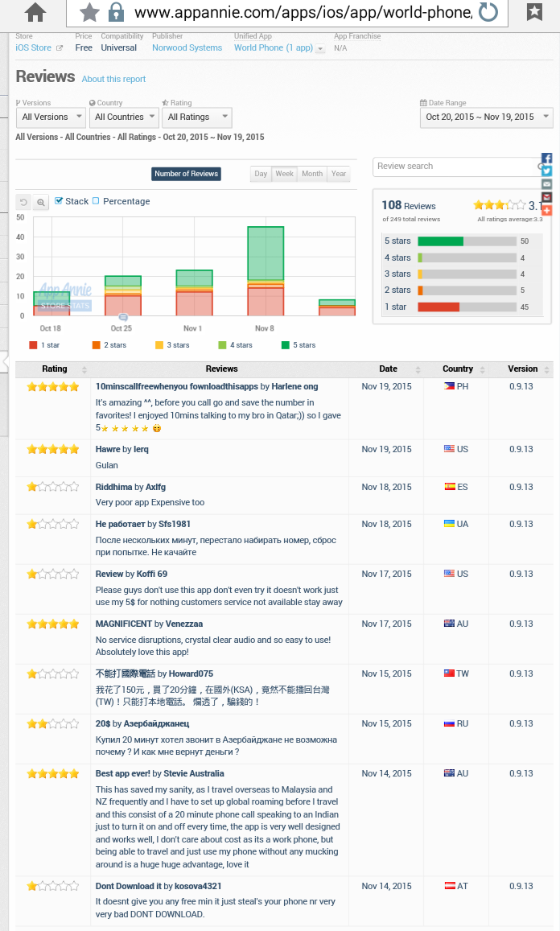Open the browser bookmarks list icon
Screen dimensions: 560x931
[x=534, y=12]
